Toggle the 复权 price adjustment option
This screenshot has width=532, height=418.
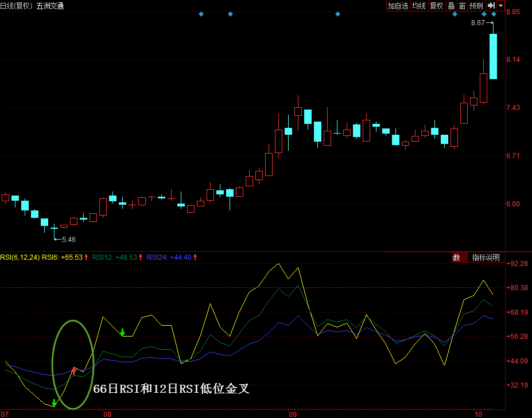coord(437,6)
